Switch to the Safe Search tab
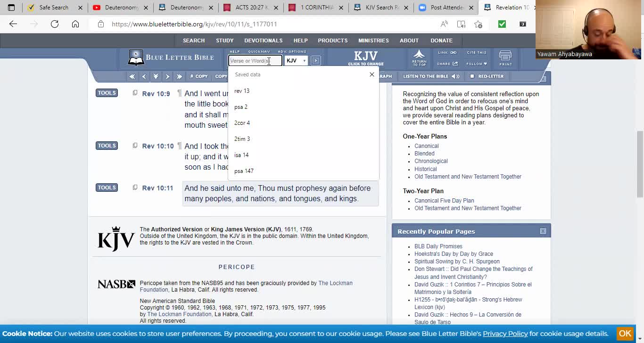This screenshot has height=343, width=644. coord(54,8)
